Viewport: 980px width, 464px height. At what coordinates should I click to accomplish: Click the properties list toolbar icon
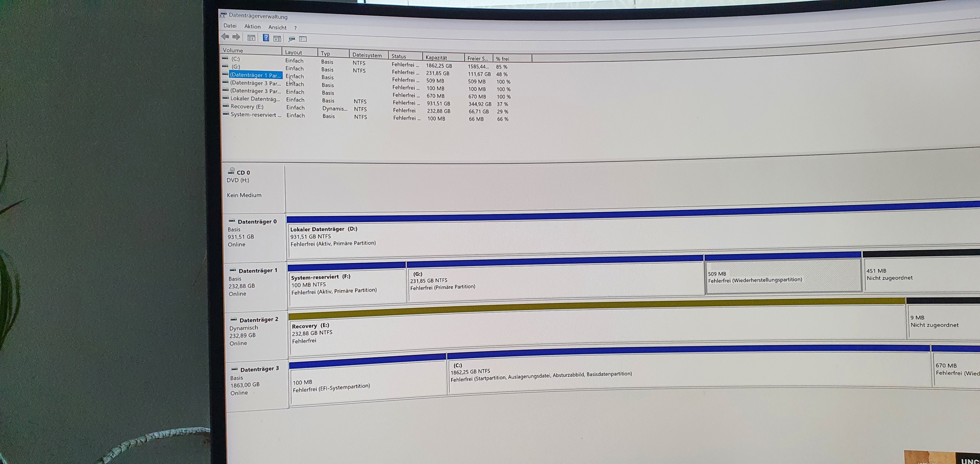pos(303,39)
